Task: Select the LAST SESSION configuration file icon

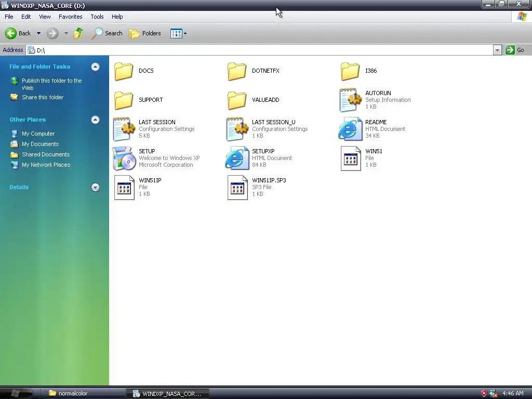Action: [124, 129]
